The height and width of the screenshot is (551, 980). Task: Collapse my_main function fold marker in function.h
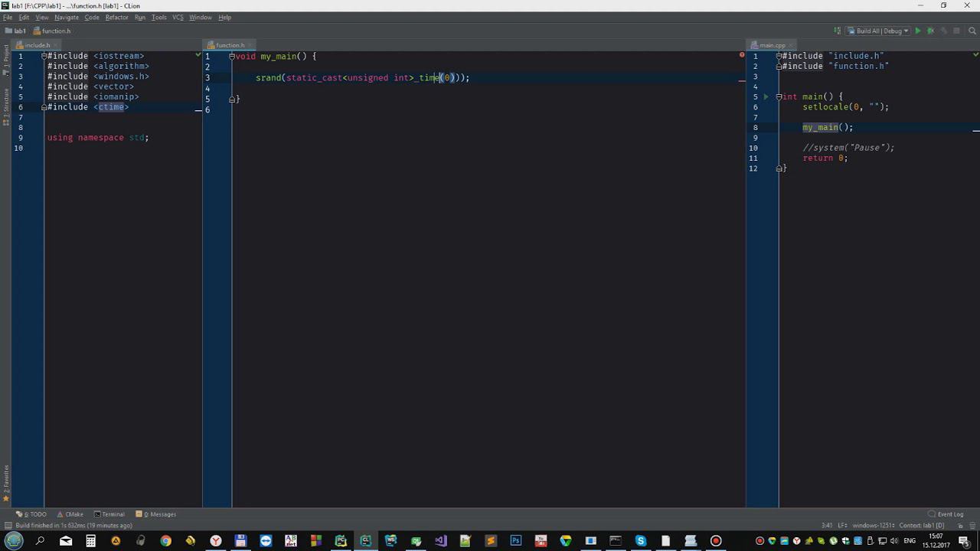(232, 57)
